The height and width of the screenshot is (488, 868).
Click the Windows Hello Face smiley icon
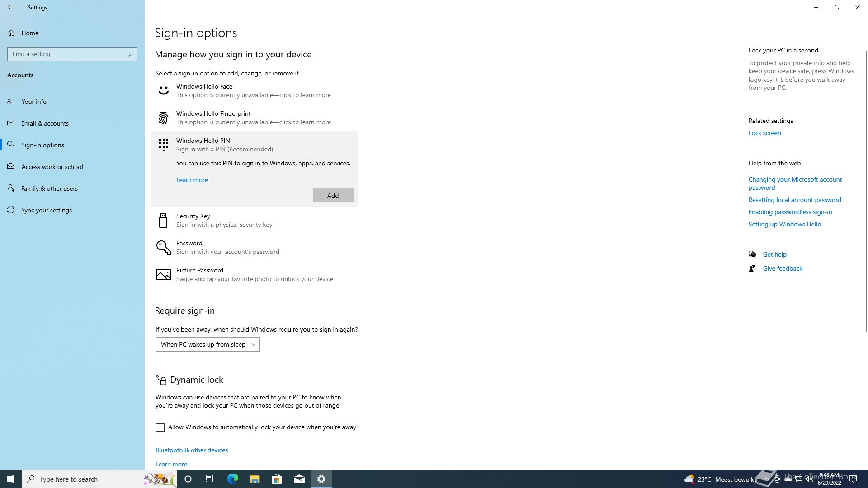click(x=163, y=90)
